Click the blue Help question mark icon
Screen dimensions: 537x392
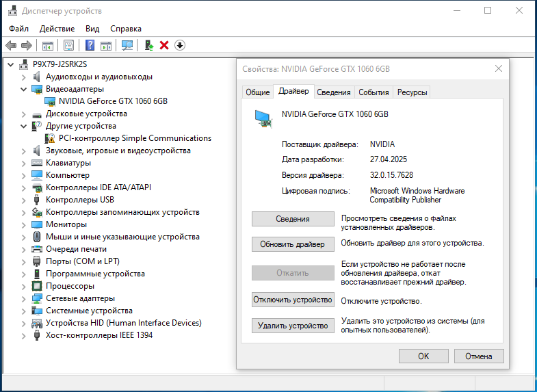tap(90, 45)
